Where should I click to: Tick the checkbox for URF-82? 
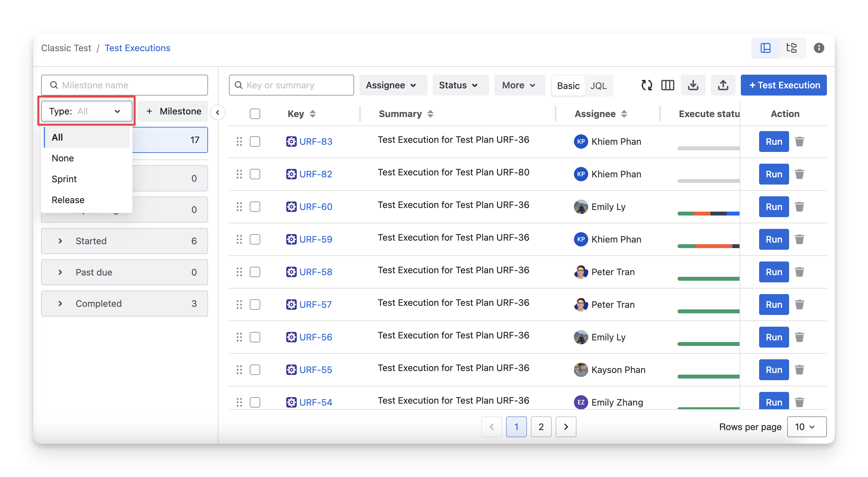[x=255, y=174]
